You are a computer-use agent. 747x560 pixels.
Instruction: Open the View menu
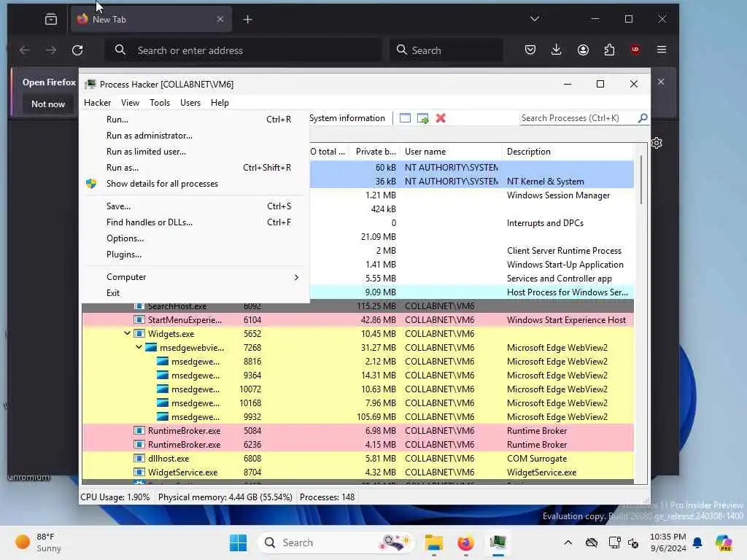pos(130,103)
